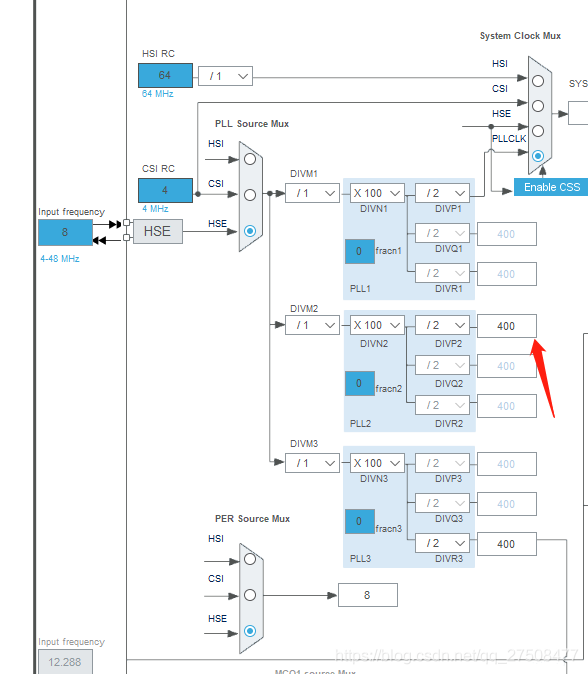This screenshot has height=674, width=588.
Task: Select PLLCLK in System Clock Mux
Action: point(538,156)
